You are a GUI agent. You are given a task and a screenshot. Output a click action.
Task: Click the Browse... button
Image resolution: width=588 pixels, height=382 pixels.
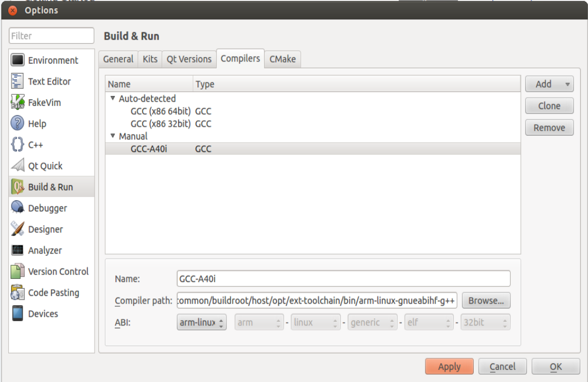pyautogui.click(x=486, y=301)
